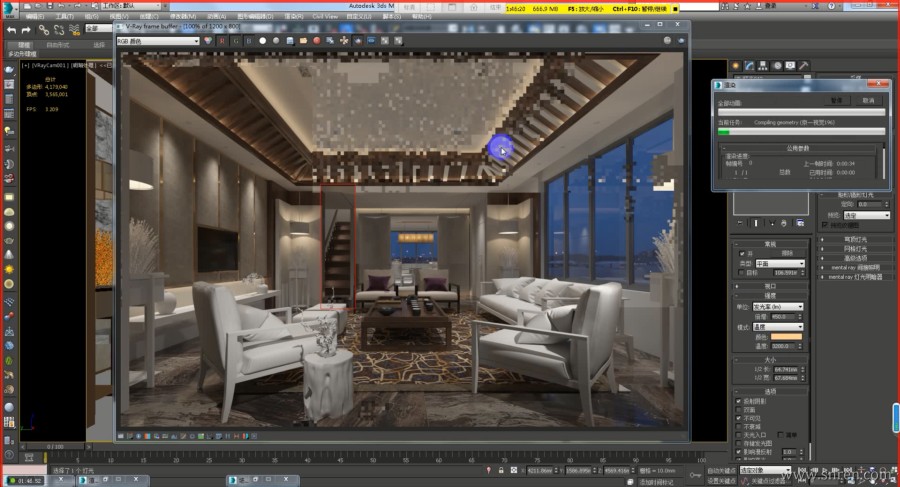Toggle 投射阴影 checkbox in options

click(739, 401)
